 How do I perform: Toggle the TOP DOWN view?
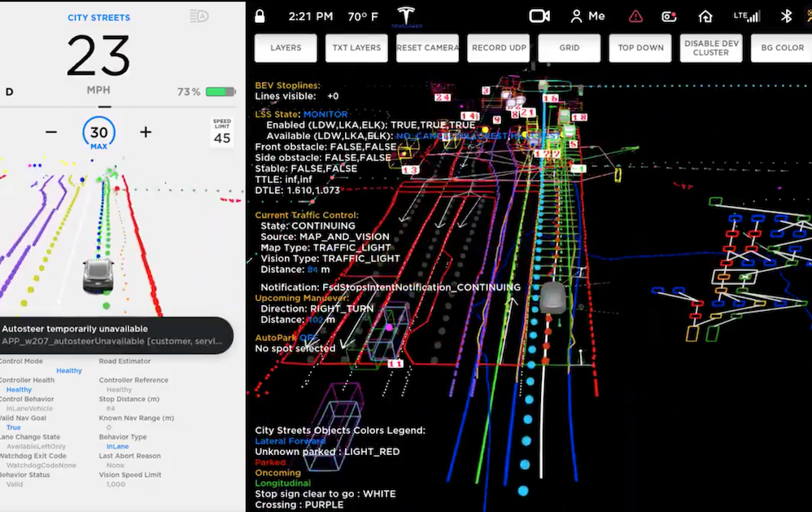(x=640, y=47)
